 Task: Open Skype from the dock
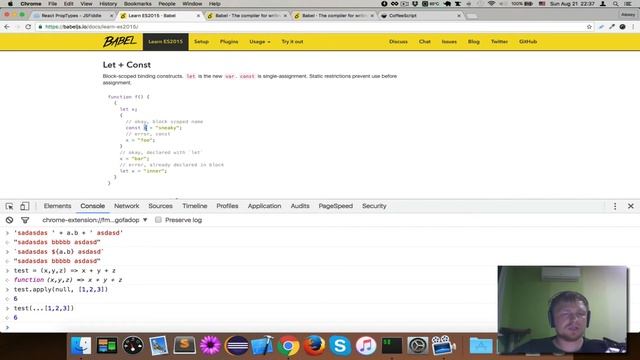[340, 346]
